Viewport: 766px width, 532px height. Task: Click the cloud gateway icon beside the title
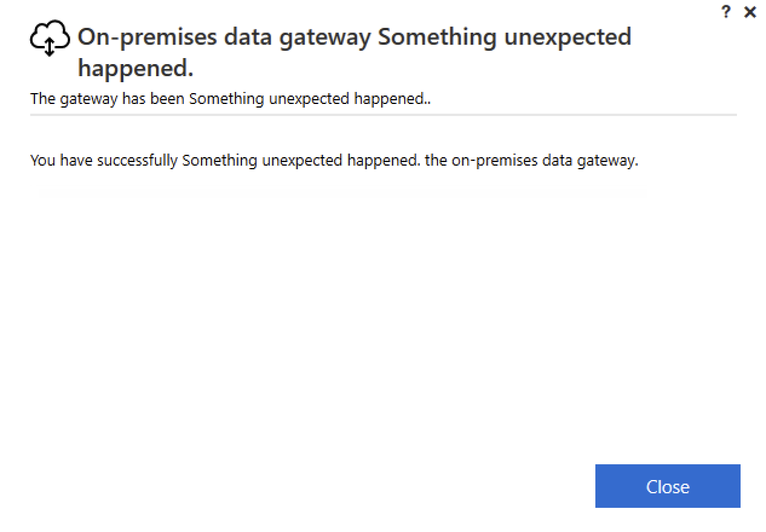[50, 38]
